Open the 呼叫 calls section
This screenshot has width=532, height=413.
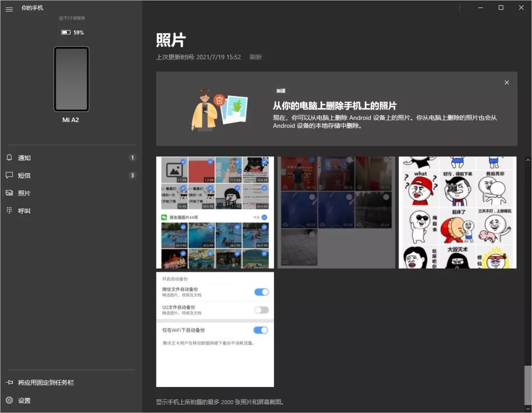(x=24, y=210)
